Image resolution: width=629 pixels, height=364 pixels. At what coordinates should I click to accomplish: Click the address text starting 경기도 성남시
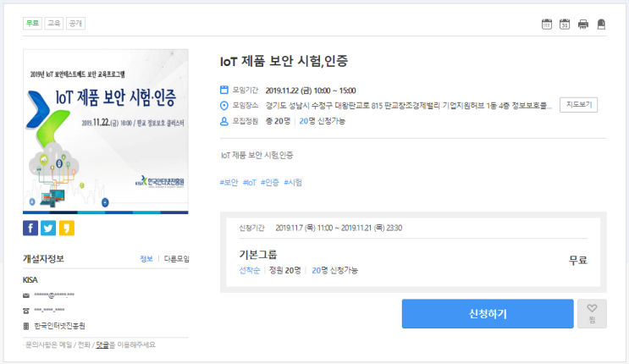(x=409, y=106)
